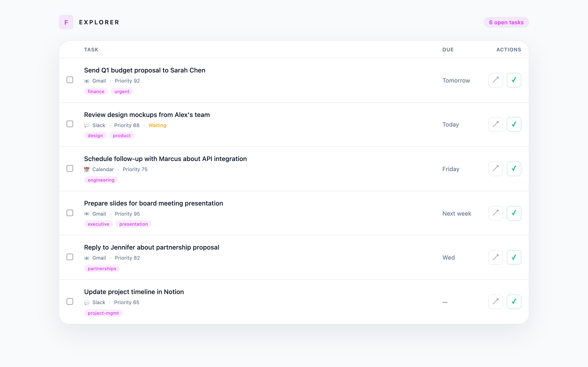This screenshot has width=588, height=367.
Task: Click the engineering tag pill
Action: click(x=101, y=180)
